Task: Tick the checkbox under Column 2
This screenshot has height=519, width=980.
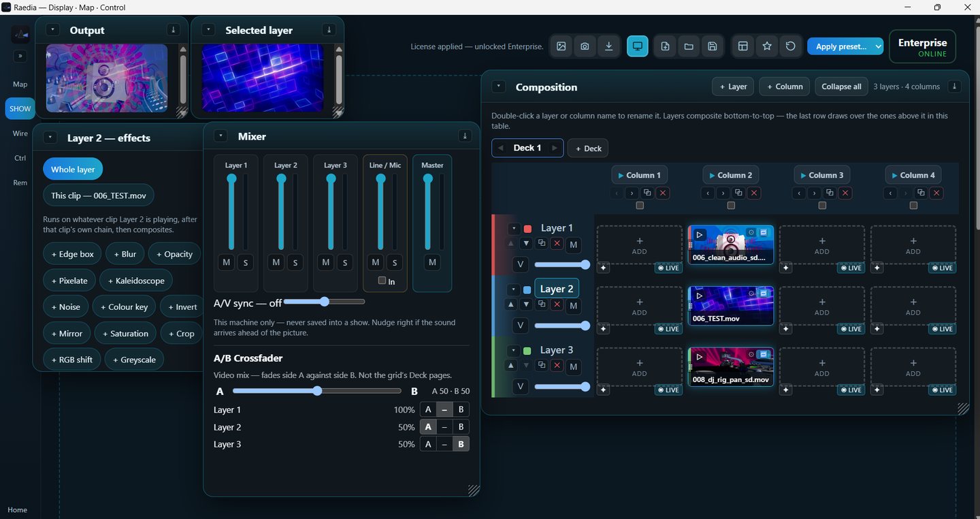Action: pos(731,206)
